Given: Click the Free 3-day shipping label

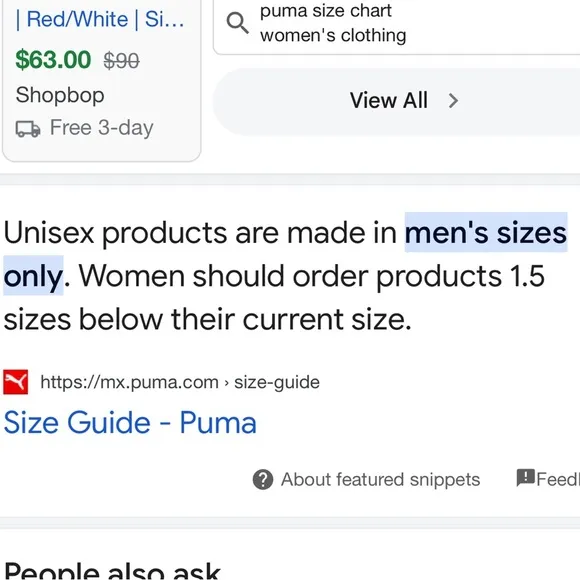Looking at the screenshot, I should click(x=101, y=128).
